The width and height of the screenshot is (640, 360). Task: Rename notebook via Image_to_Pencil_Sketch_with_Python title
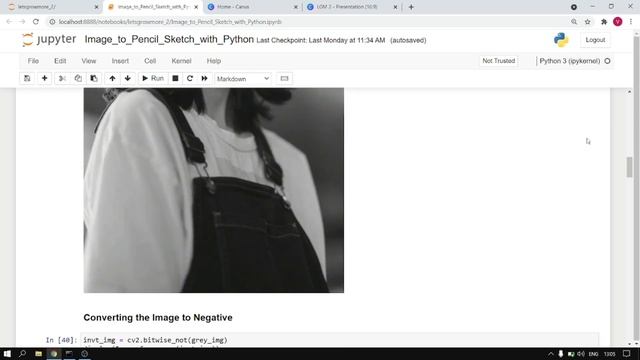tap(169, 40)
